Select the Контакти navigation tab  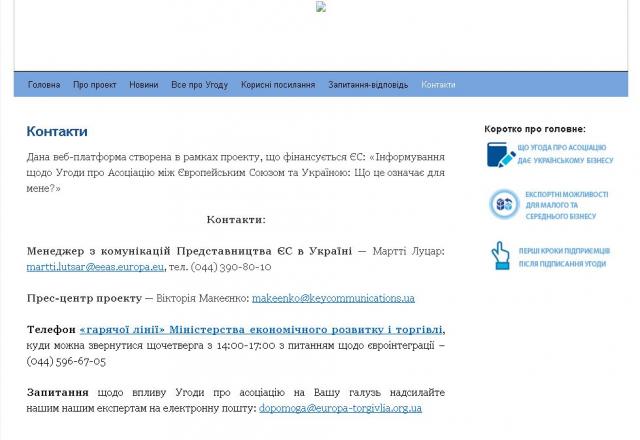438,85
